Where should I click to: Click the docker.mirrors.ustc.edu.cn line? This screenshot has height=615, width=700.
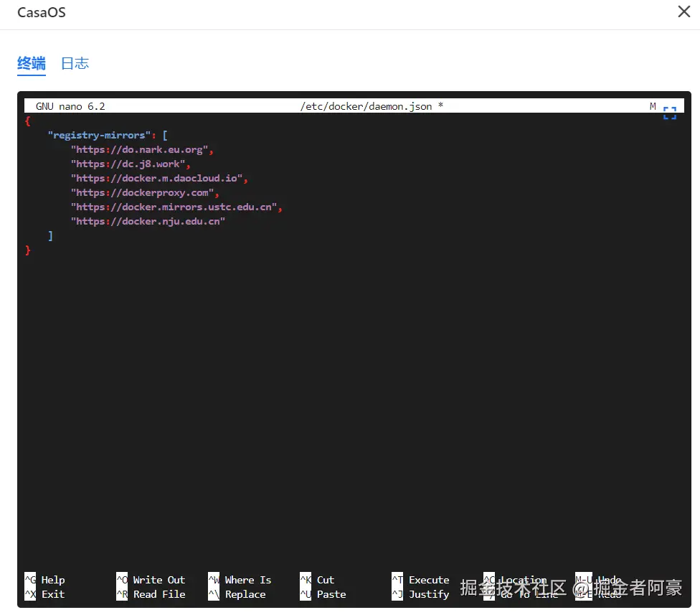coord(176,207)
